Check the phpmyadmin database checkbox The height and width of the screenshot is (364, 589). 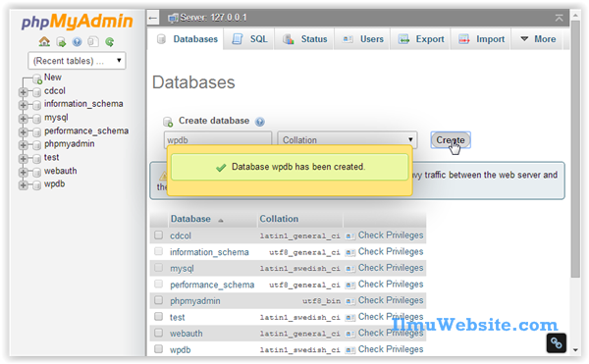tap(158, 300)
